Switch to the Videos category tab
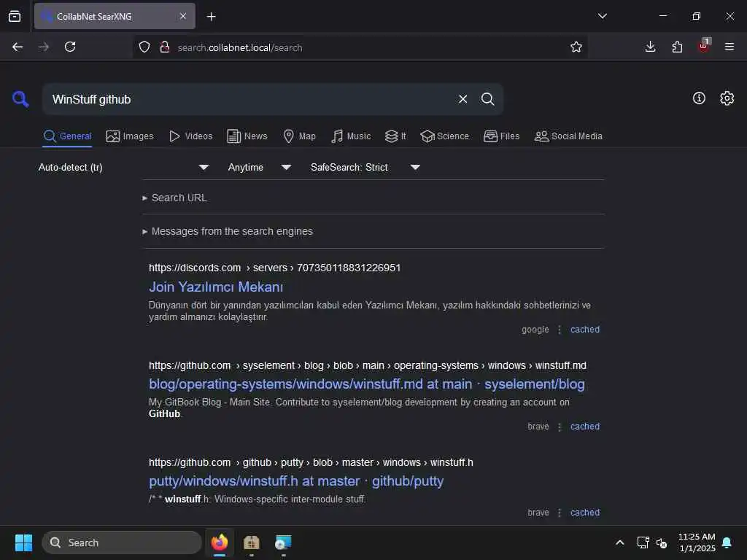Viewport: 747px width, 560px height. coord(190,136)
